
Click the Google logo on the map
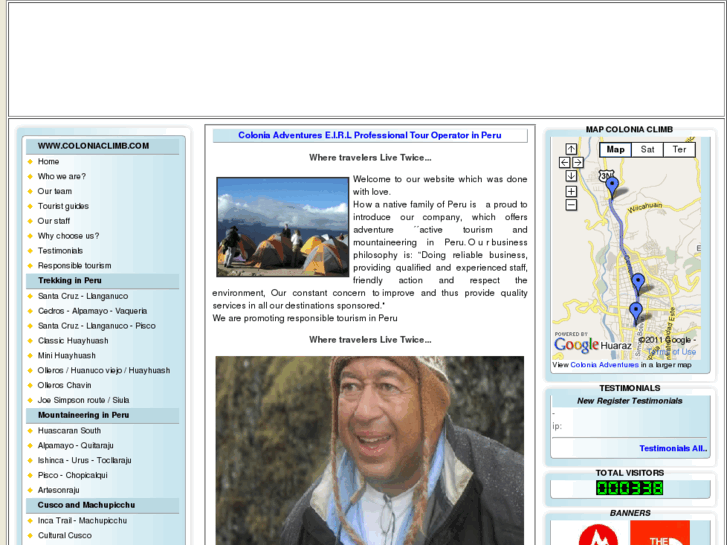[x=576, y=345]
